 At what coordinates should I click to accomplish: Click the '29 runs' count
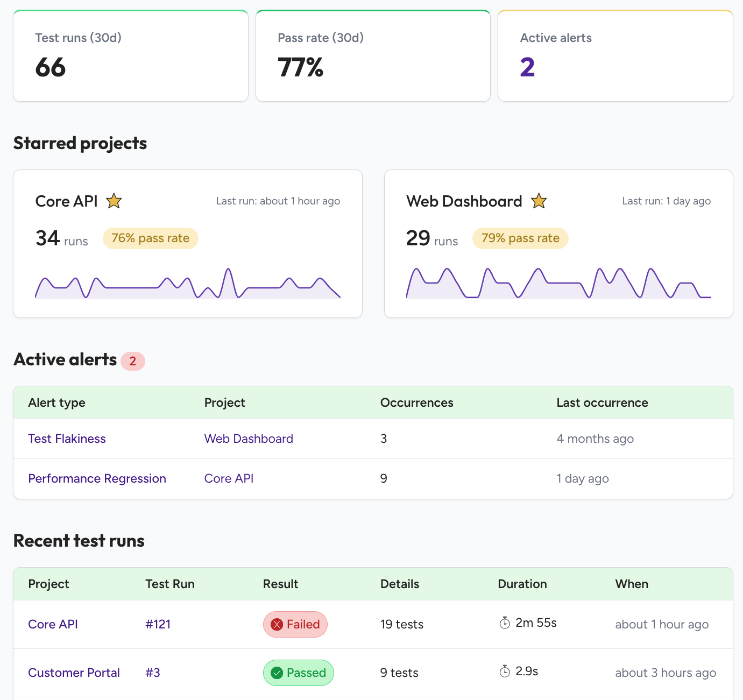[x=432, y=238]
